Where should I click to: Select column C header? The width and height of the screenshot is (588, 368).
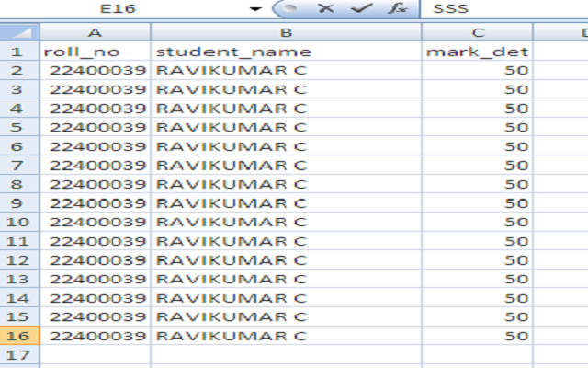[x=478, y=32]
